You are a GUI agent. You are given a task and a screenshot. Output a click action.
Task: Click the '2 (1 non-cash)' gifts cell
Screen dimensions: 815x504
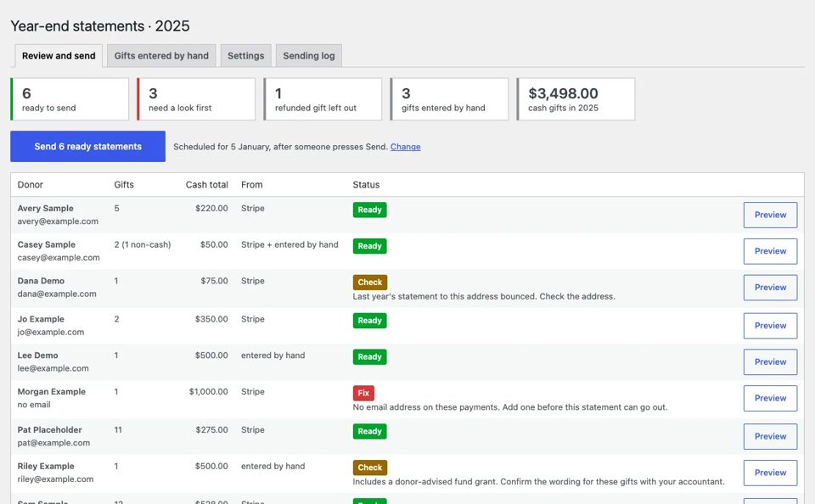(143, 244)
